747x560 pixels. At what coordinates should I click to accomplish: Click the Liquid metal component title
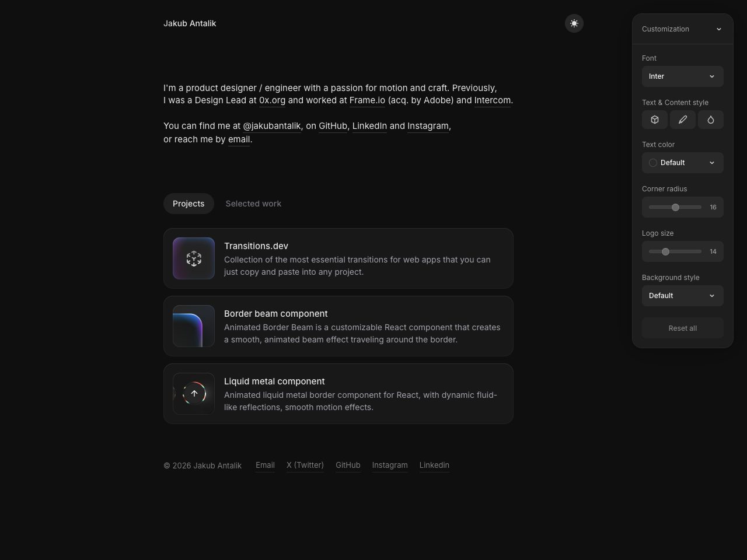[274, 381]
